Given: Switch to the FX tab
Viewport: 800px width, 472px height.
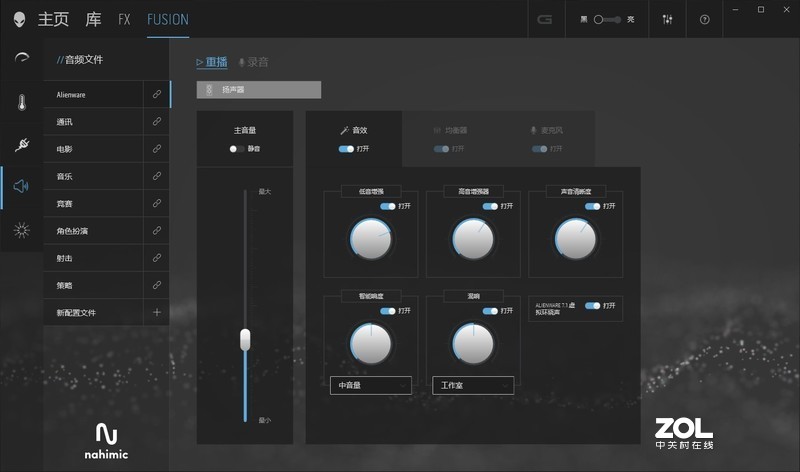Looking at the screenshot, I should tap(124, 19).
